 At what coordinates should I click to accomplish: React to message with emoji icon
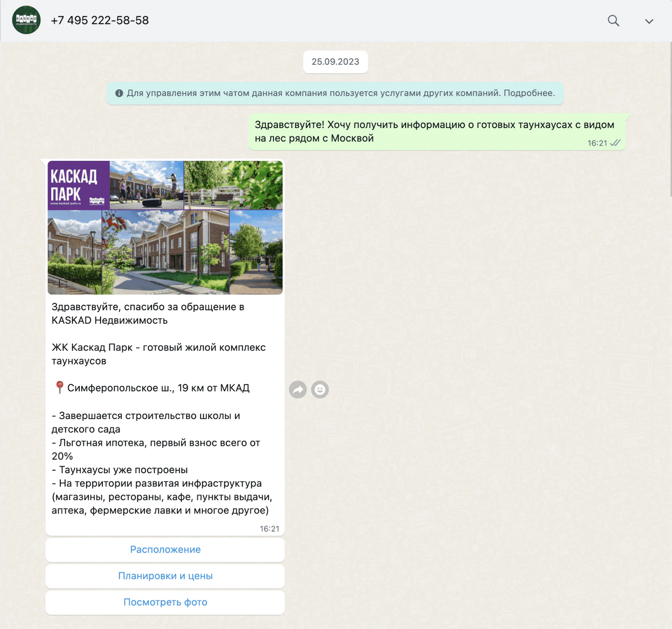click(x=320, y=390)
